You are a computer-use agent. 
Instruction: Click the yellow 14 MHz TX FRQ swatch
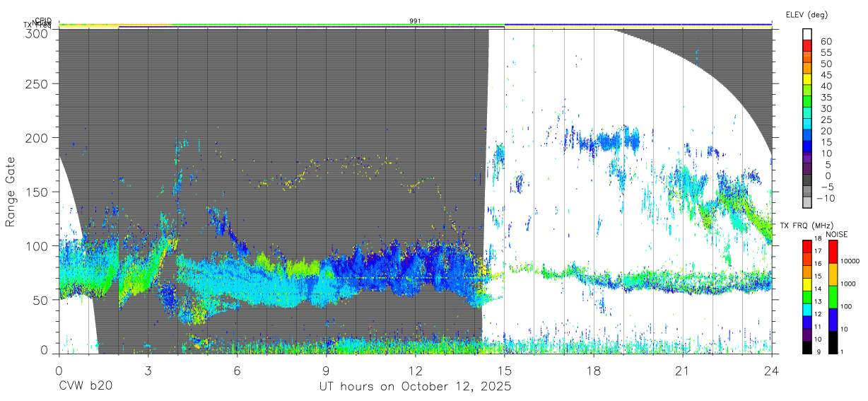tap(807, 285)
